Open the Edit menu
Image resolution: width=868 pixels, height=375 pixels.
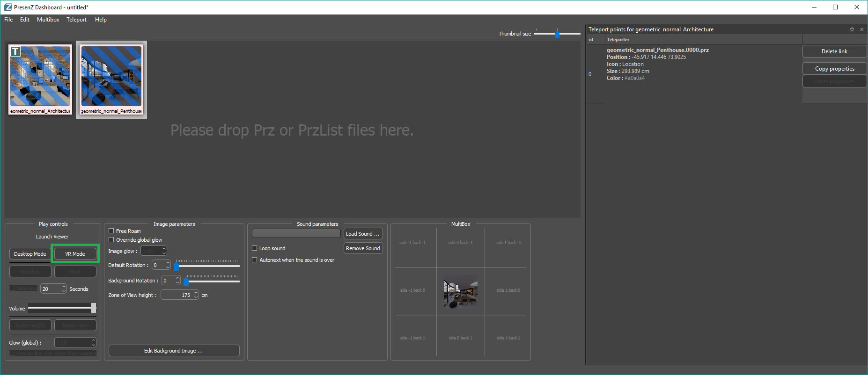click(x=25, y=20)
